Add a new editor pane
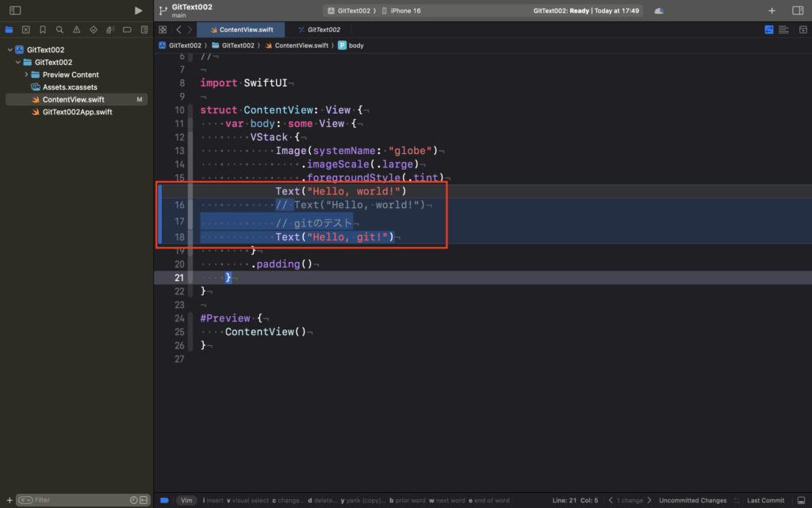The height and width of the screenshot is (508, 812). click(x=802, y=29)
